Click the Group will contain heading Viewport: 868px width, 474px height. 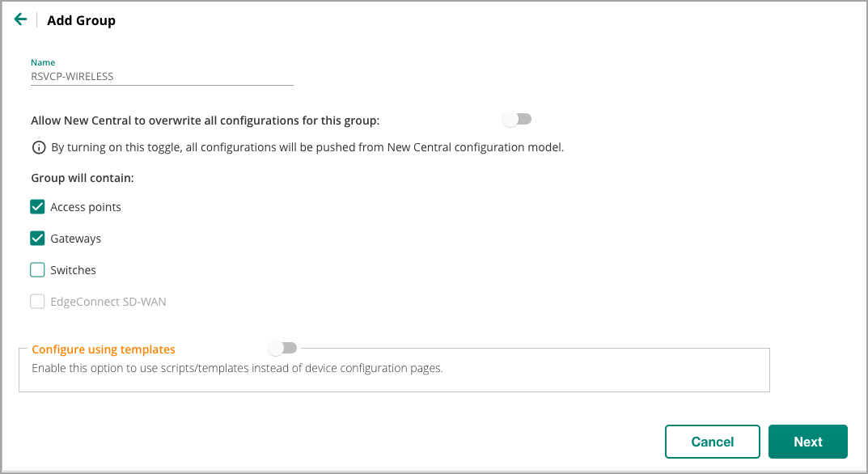83,178
